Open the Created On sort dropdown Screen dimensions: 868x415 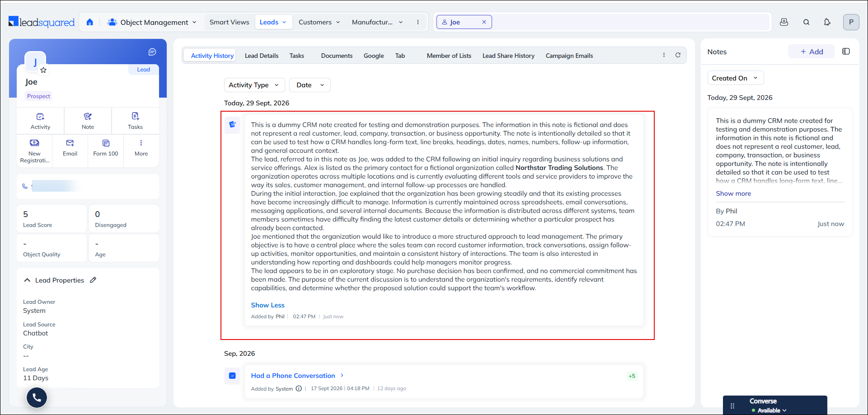(736, 78)
